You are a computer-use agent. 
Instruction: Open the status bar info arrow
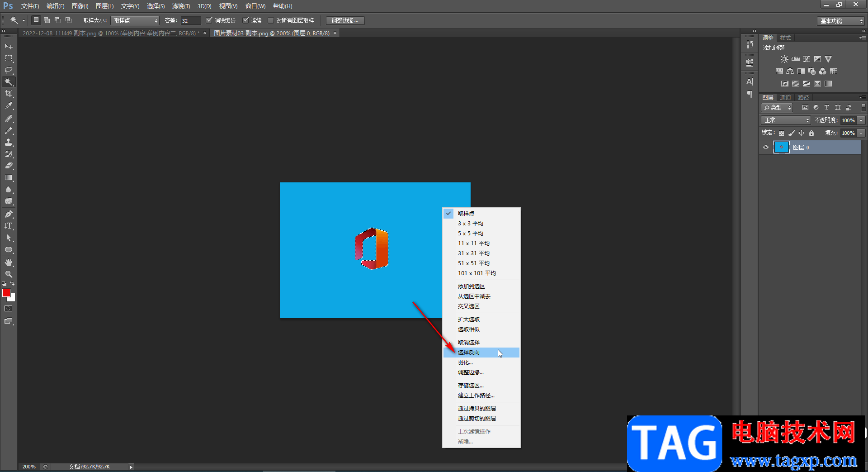click(131, 467)
